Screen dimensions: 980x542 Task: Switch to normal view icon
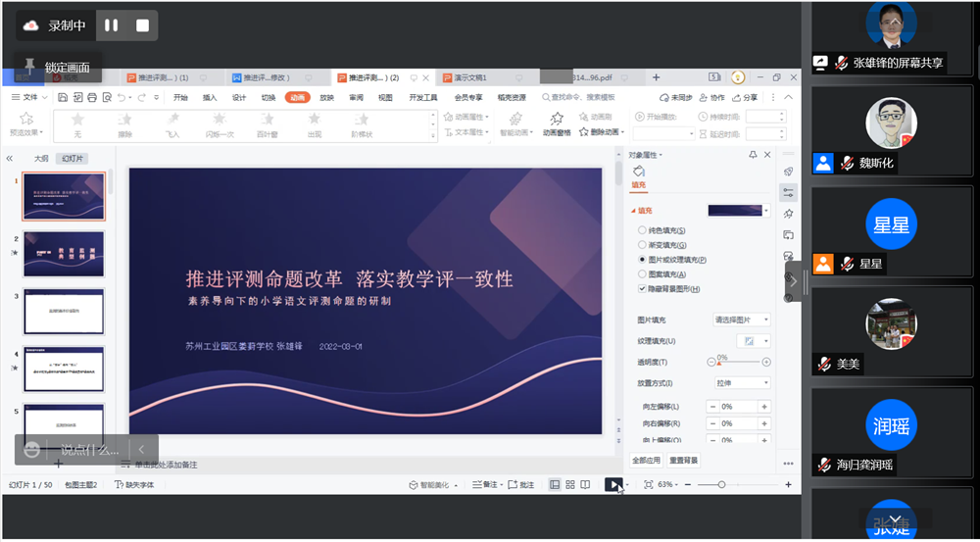555,484
